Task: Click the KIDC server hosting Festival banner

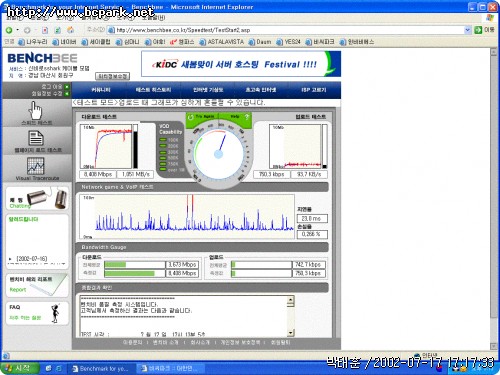Action: (x=241, y=64)
